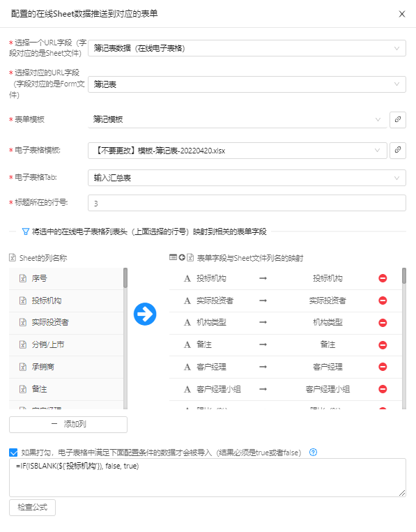Delete the 实际投资者 mapping row
Viewport: 416px width, 532px height.
383,301
